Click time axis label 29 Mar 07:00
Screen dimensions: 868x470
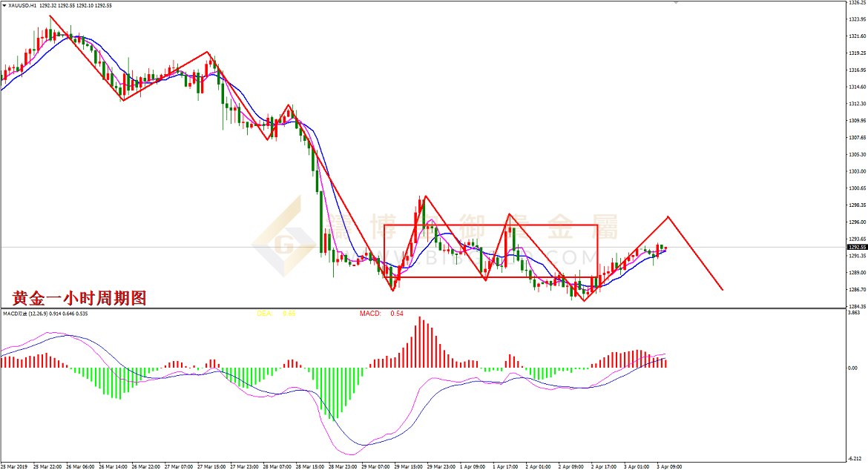376,467
